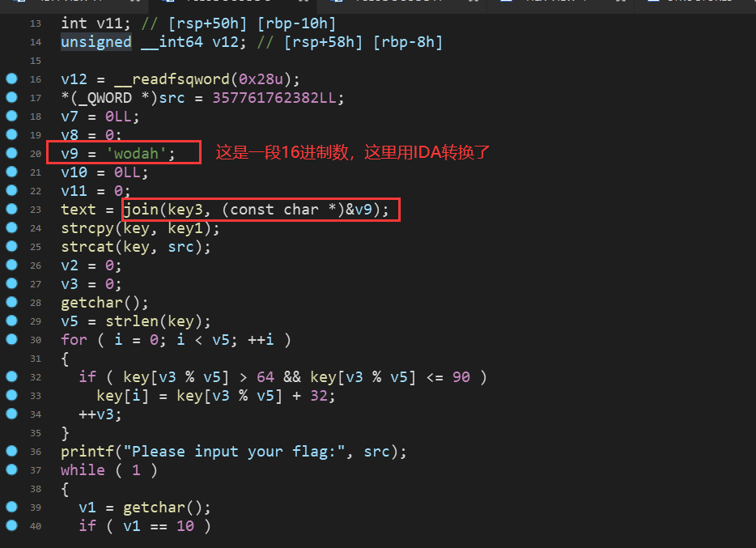This screenshot has height=548, width=756.
Task: Toggle breakpoint dot on line 18
Action: point(11,116)
